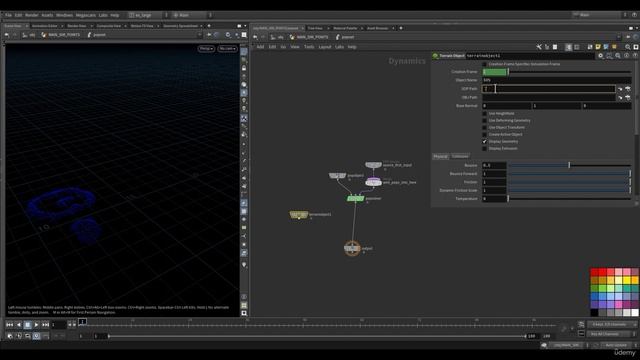Select the terrainobject1 node

pos(299,214)
